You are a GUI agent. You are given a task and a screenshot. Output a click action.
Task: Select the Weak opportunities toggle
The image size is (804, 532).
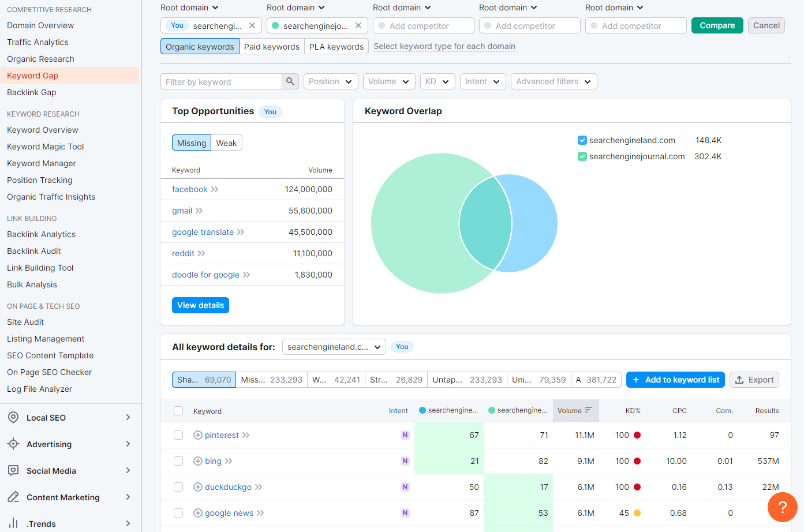coord(226,143)
